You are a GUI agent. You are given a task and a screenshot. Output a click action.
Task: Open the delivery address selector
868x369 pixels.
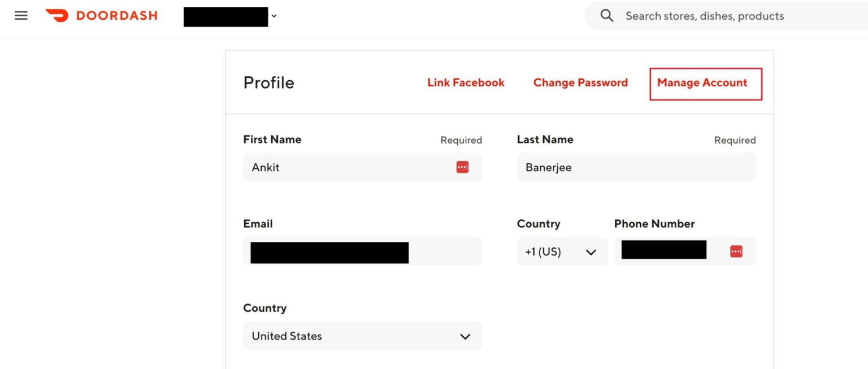tap(225, 16)
